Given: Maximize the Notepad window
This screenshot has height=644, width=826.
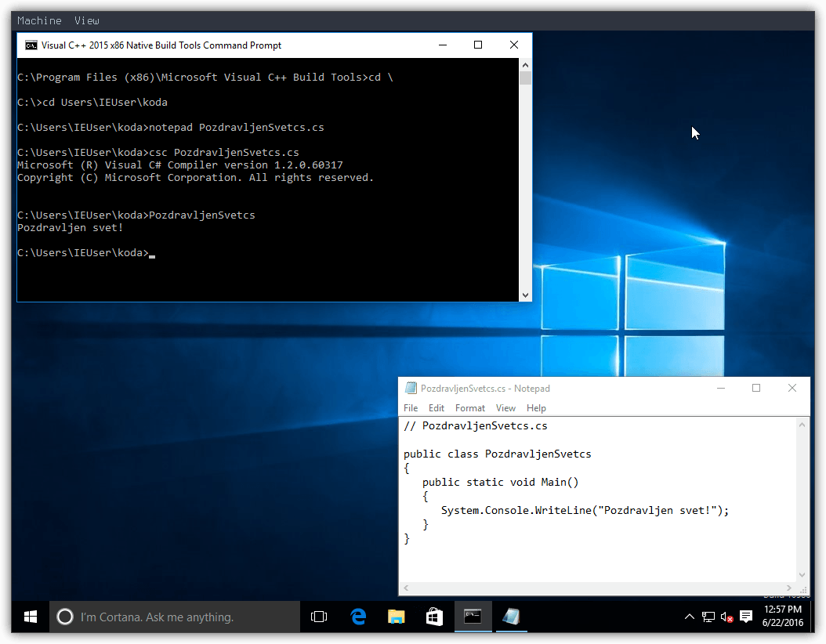Looking at the screenshot, I should pos(756,388).
